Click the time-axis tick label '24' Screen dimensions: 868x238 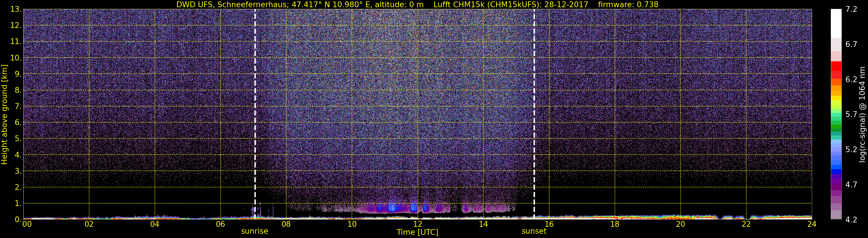pyautogui.click(x=812, y=224)
